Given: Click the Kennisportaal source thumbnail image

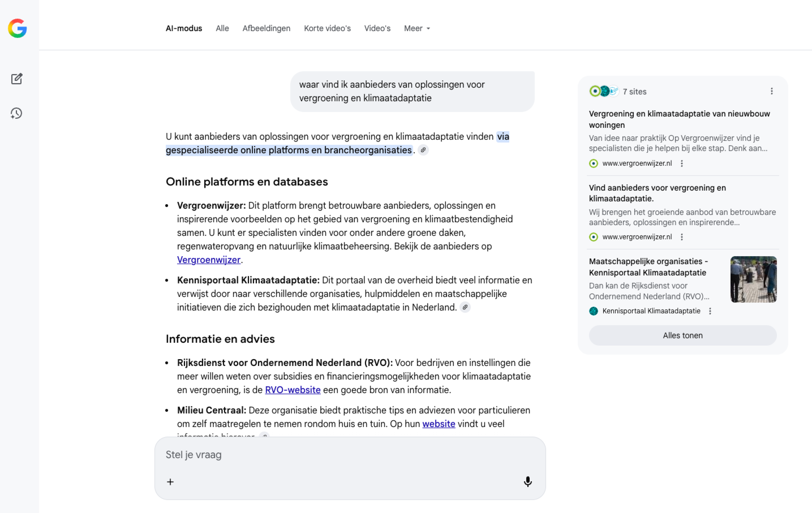Looking at the screenshot, I should pyautogui.click(x=754, y=279).
